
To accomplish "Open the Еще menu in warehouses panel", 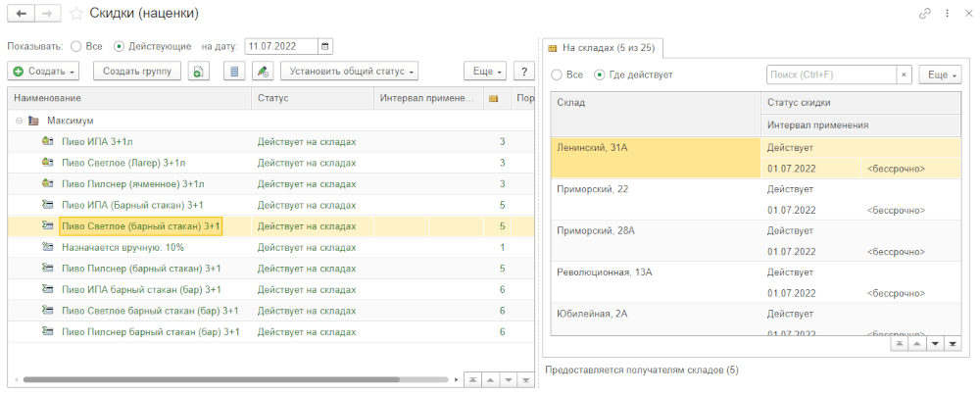I will tap(940, 74).
